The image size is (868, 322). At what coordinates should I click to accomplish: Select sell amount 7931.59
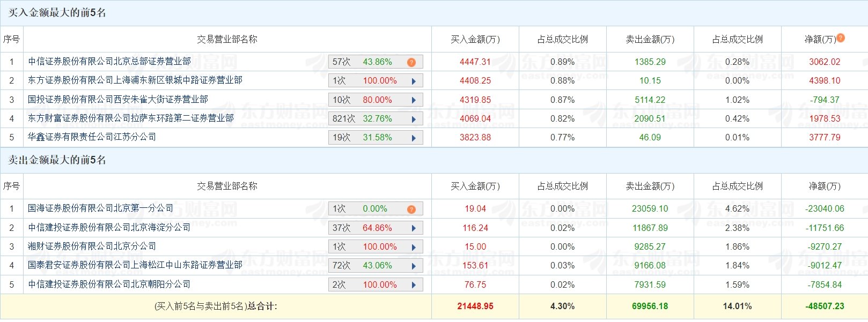(x=650, y=285)
